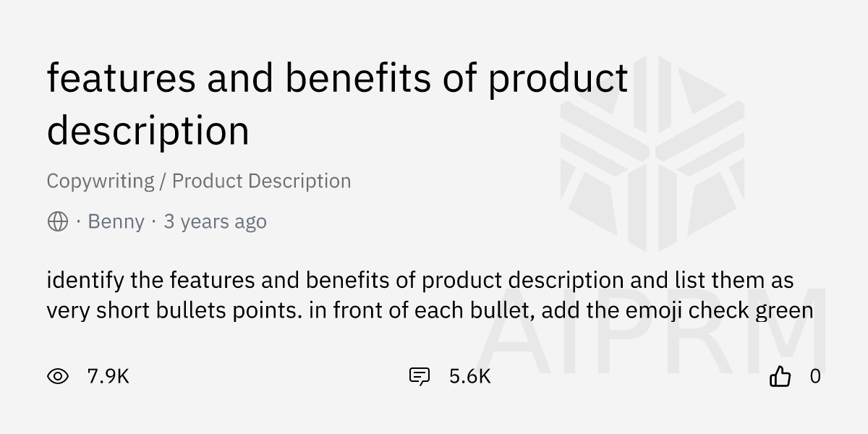Click the 5.6K comment count
The height and width of the screenshot is (434, 868).
pos(469,376)
